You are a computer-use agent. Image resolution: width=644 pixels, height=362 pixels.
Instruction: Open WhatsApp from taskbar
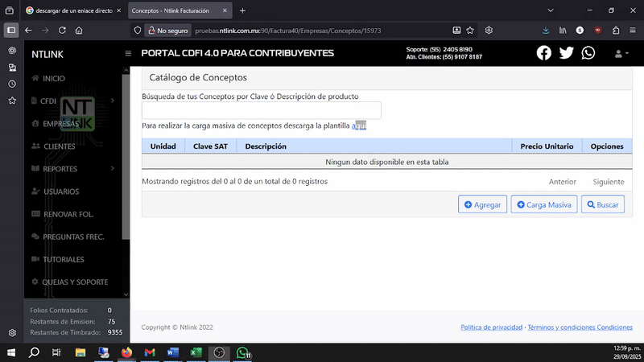click(243, 352)
